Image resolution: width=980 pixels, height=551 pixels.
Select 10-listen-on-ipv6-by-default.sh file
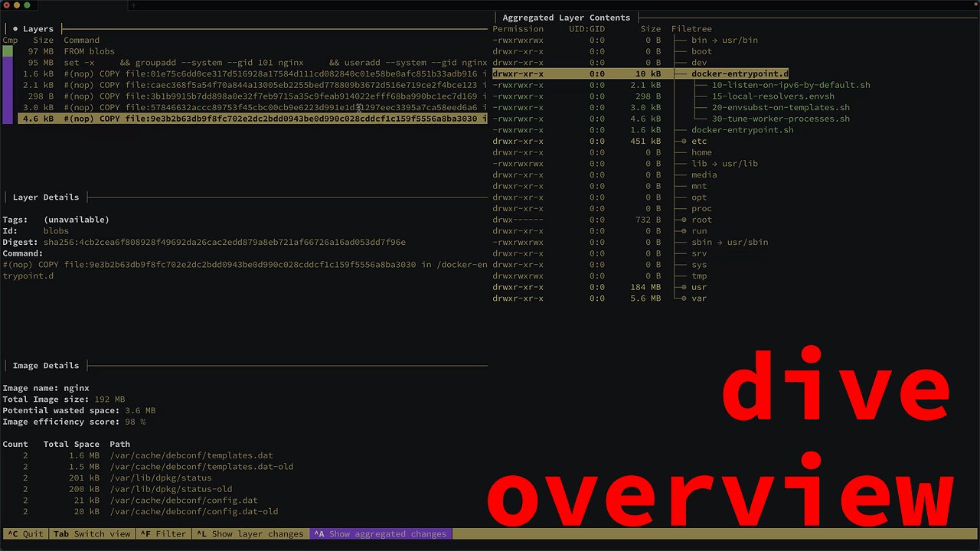tap(791, 85)
